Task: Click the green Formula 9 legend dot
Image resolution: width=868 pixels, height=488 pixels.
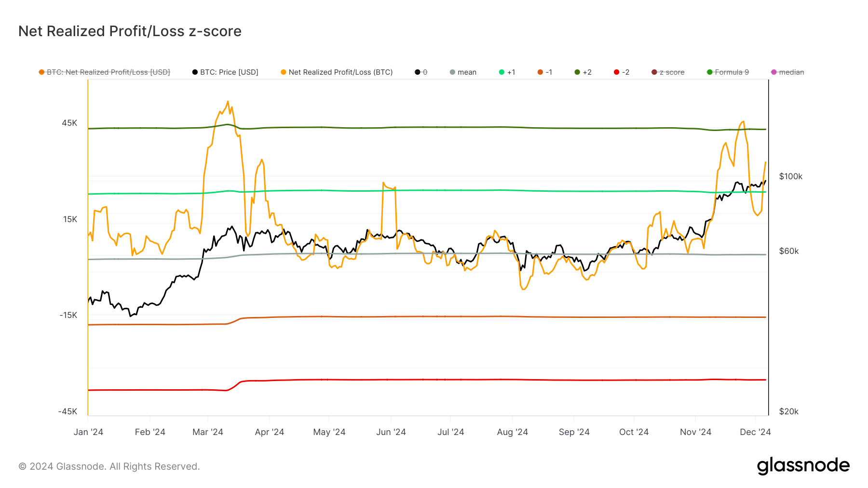Action: pyautogui.click(x=709, y=72)
